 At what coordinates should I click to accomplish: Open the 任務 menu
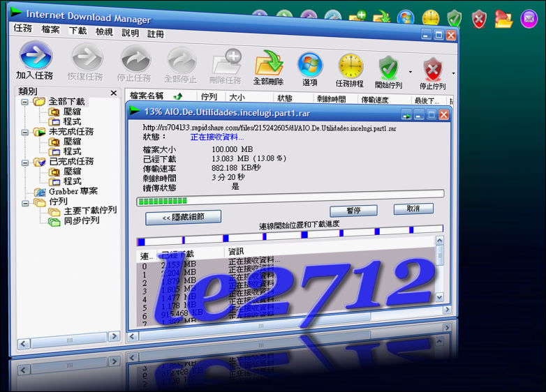22,28
